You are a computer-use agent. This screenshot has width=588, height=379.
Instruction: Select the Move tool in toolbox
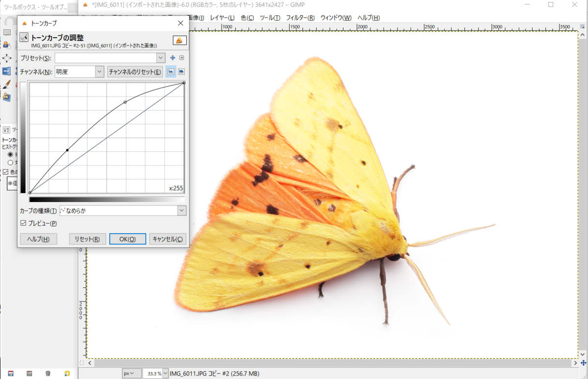[7, 58]
